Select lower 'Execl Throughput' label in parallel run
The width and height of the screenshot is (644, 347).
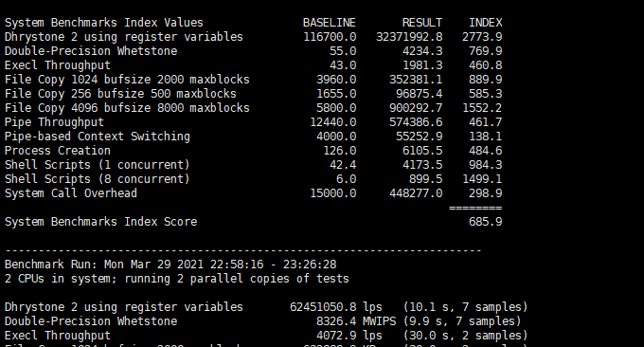[x=58, y=336]
